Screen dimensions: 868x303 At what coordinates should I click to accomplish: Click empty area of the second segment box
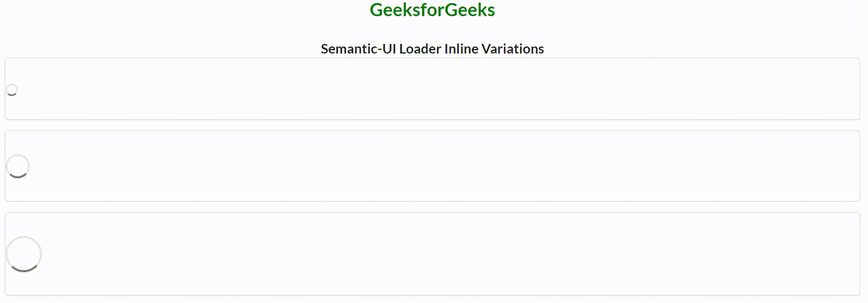tap(430, 166)
